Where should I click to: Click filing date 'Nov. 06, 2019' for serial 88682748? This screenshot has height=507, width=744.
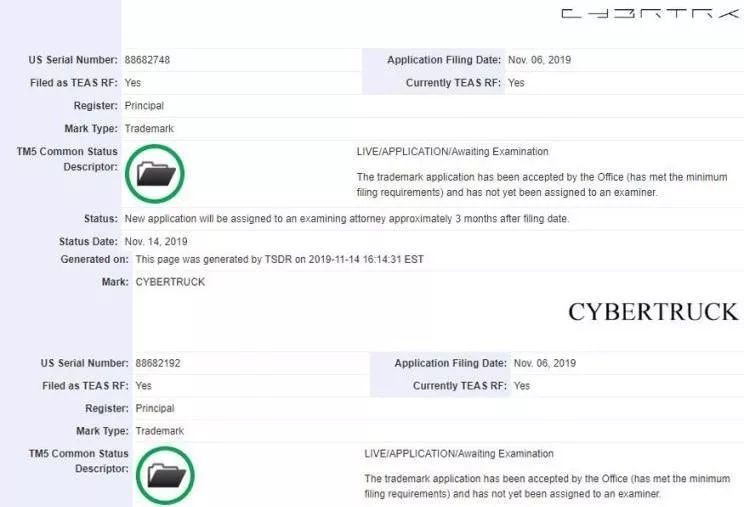539,60
